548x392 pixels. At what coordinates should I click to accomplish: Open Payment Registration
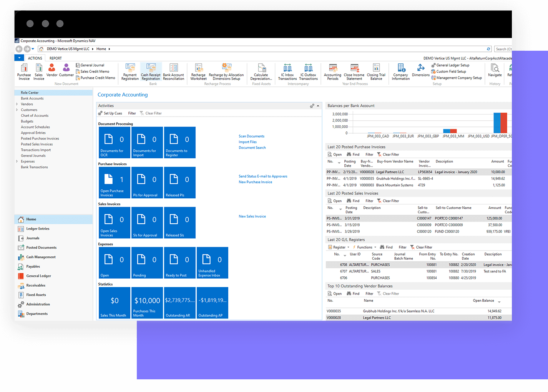(x=130, y=72)
